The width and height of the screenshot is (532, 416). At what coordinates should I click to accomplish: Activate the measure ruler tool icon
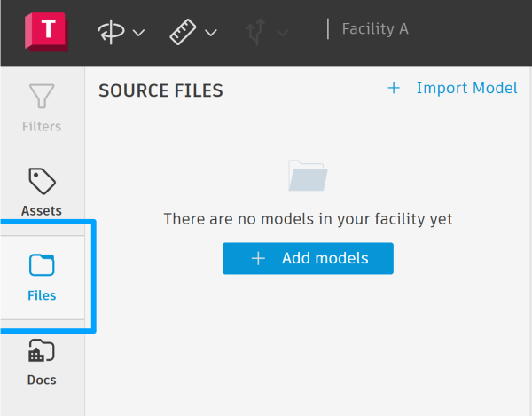pyautogui.click(x=184, y=32)
